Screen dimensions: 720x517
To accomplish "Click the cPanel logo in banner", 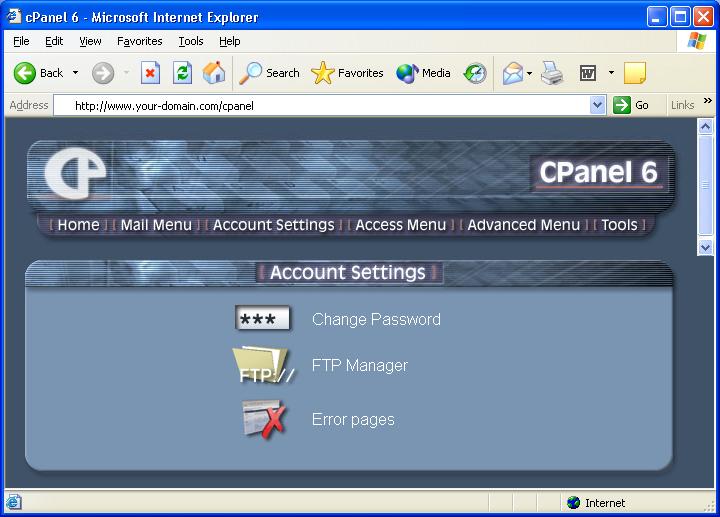I will click(75, 174).
